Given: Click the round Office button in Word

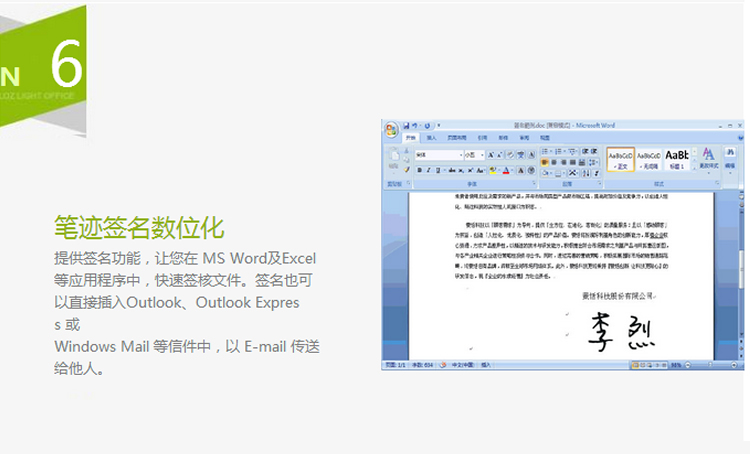Looking at the screenshot, I should coord(391,130).
